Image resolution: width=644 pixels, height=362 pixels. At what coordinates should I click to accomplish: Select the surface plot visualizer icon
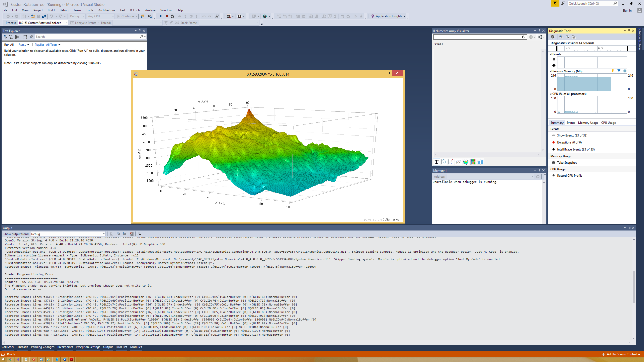tap(466, 162)
